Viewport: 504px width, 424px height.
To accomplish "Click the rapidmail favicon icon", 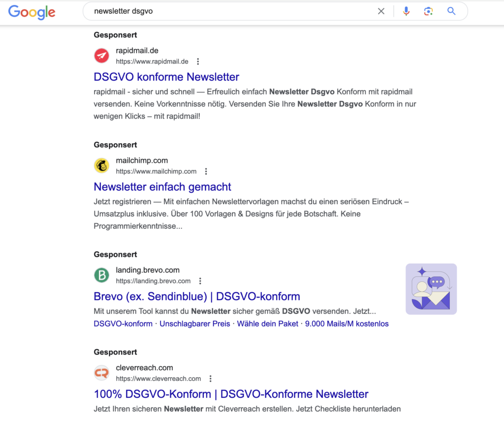I will tap(101, 56).
